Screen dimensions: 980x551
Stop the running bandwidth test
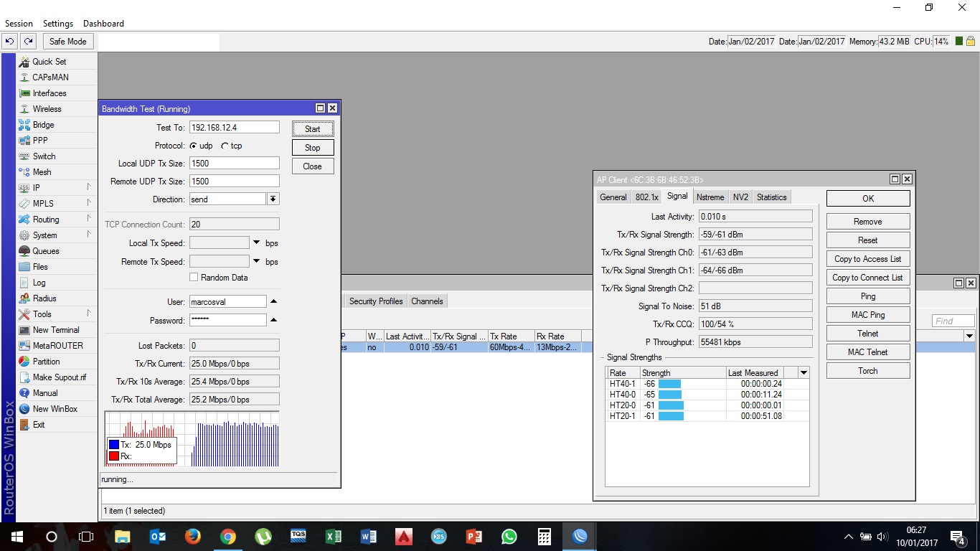(x=312, y=148)
